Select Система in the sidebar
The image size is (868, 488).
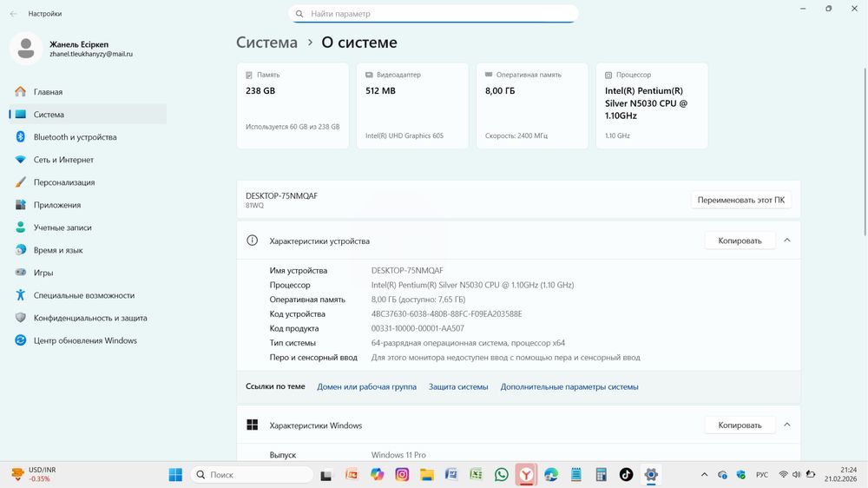[x=88, y=114]
